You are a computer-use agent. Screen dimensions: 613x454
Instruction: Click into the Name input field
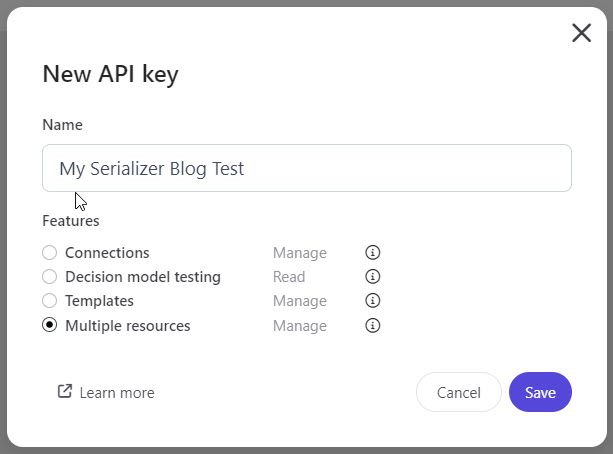[306, 168]
